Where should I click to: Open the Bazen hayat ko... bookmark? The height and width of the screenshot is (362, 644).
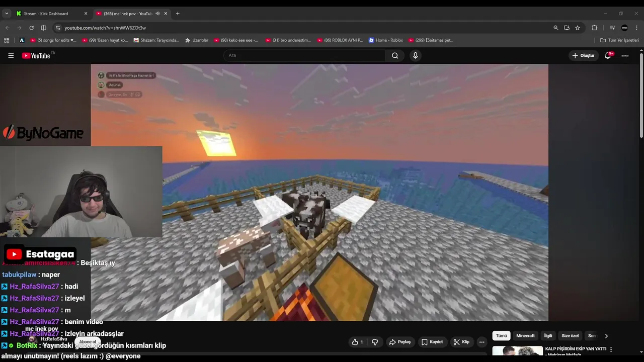coord(105,40)
